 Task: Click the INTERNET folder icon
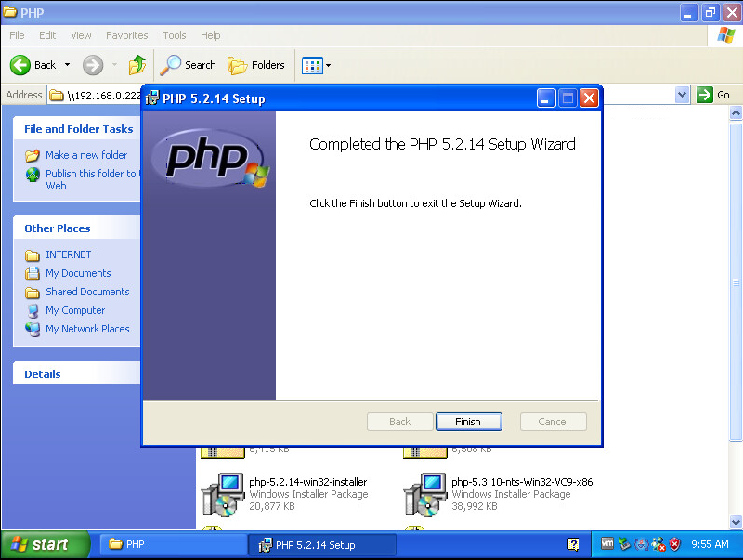point(33,255)
